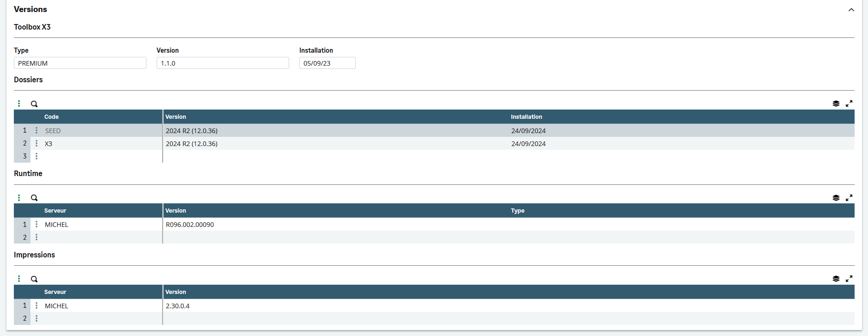The width and height of the screenshot is (868, 336).
Task: Click Impressions version 2.30.0.4
Action: pyautogui.click(x=178, y=306)
